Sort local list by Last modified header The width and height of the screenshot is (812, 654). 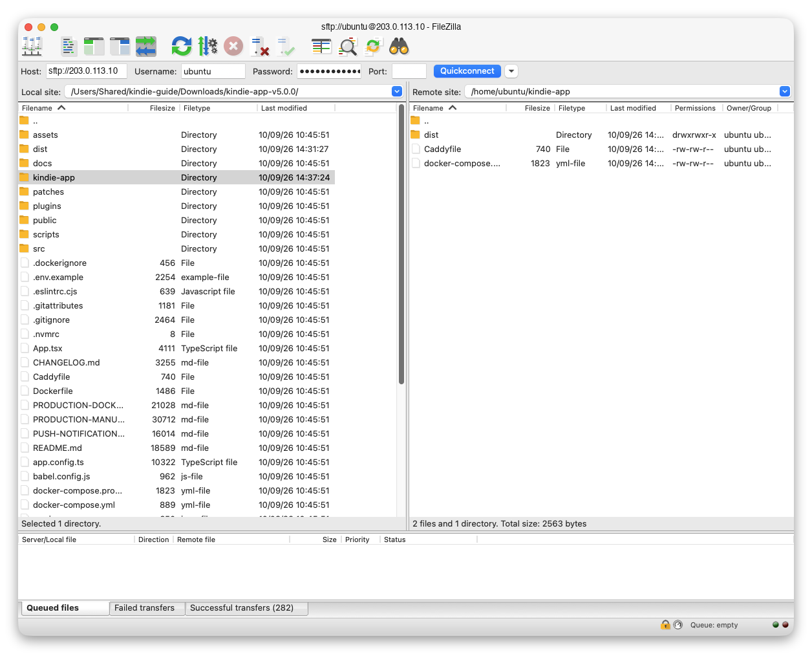coord(295,108)
